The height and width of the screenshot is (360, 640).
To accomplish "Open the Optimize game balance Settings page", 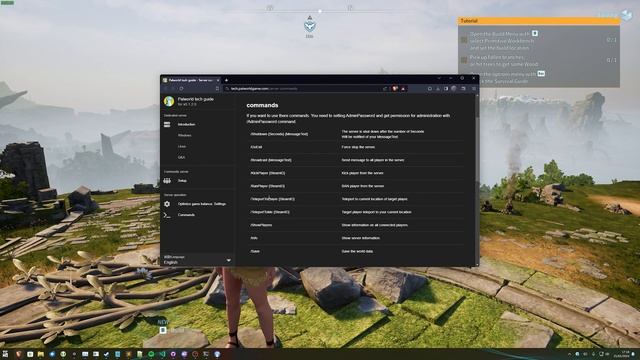I will (x=202, y=204).
